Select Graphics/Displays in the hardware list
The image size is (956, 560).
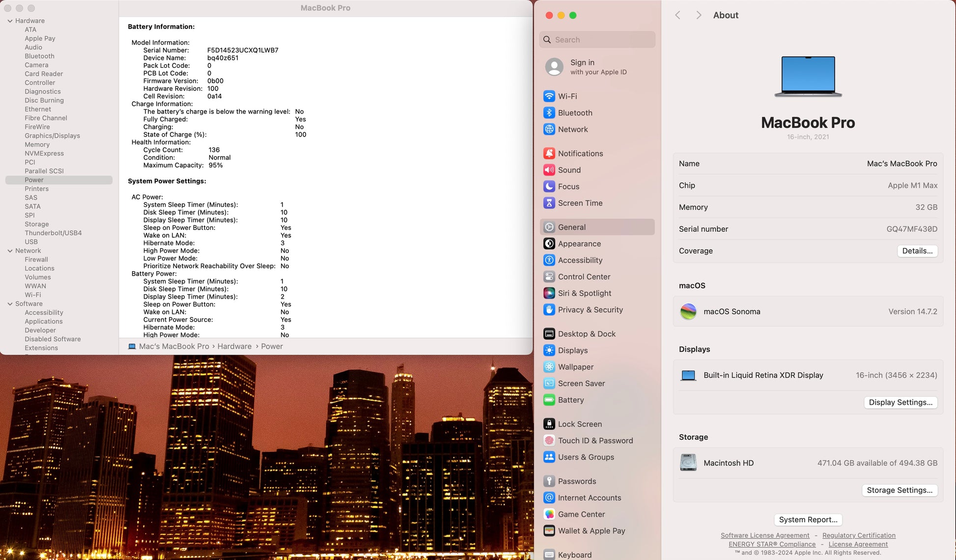52,136
